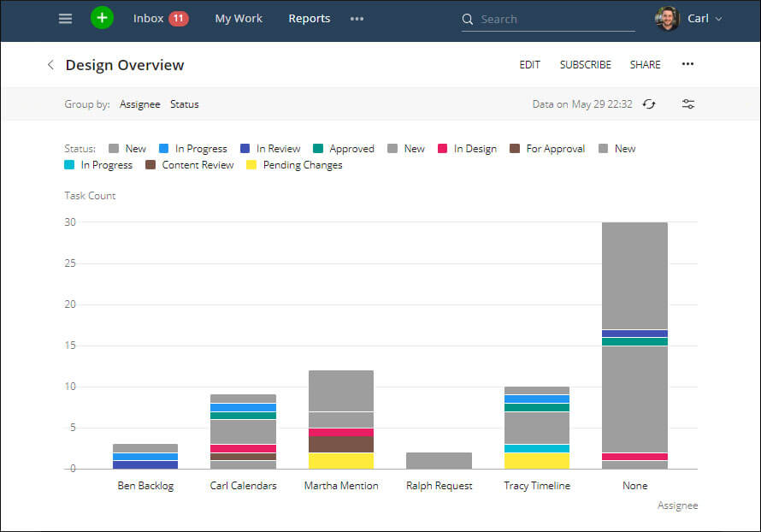Image resolution: width=761 pixels, height=532 pixels.
Task: Click the search magnifier icon
Action: point(467,19)
